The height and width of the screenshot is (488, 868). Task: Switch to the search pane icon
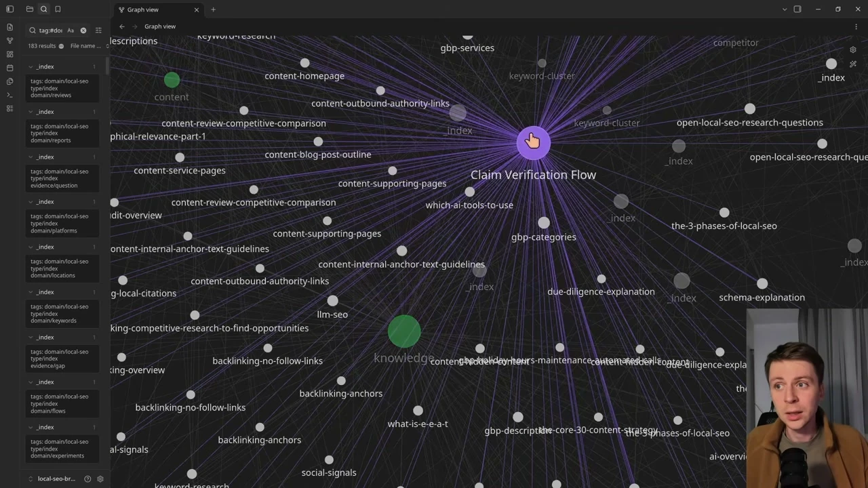coord(43,9)
